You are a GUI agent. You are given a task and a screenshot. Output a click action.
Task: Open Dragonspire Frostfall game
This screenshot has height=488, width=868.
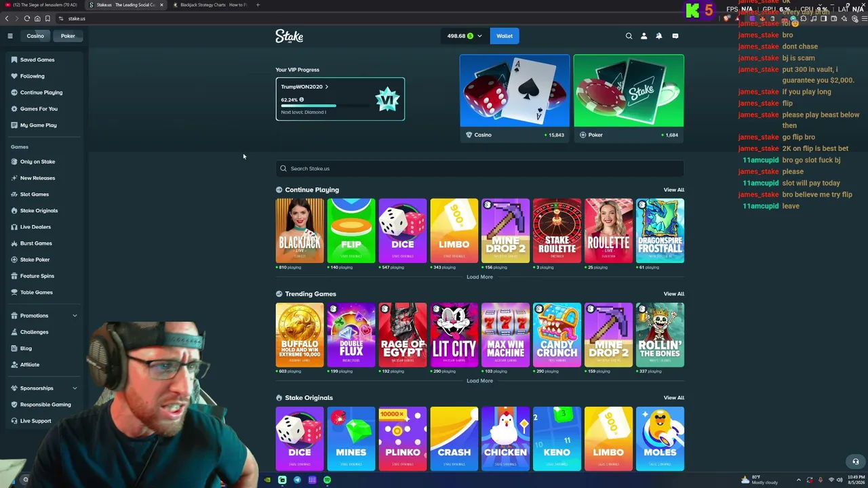tap(660, 230)
